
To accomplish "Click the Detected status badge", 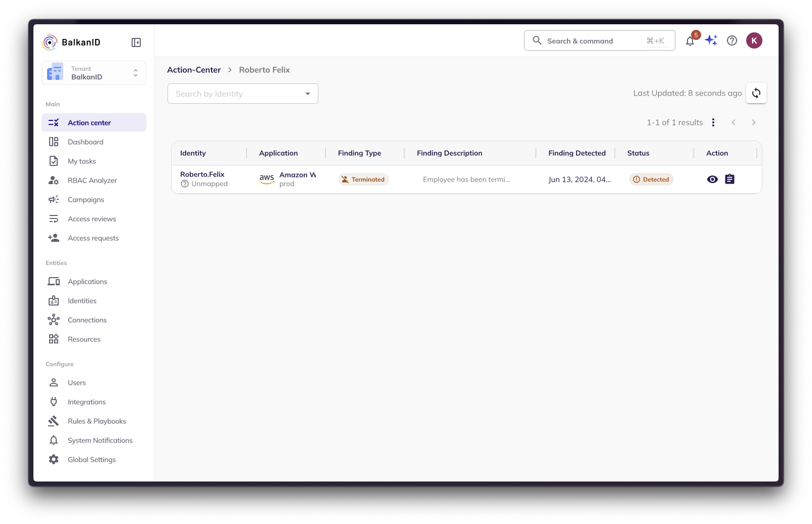I will click(651, 180).
